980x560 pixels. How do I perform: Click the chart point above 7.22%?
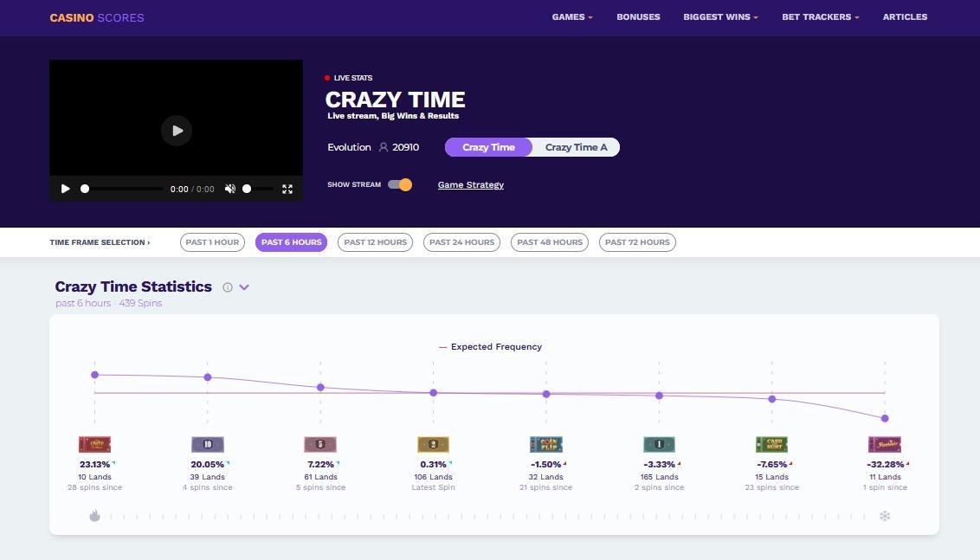coord(320,388)
